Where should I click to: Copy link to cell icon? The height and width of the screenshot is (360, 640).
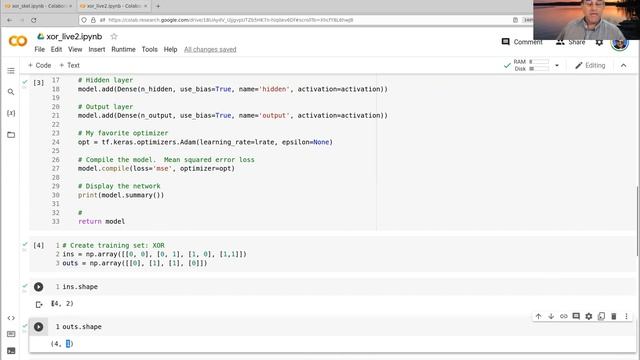564,316
